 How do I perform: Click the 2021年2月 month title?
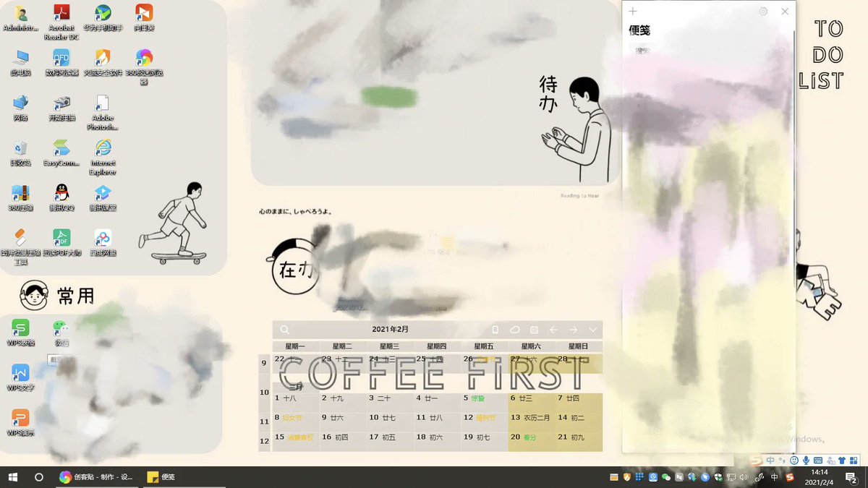click(x=391, y=329)
